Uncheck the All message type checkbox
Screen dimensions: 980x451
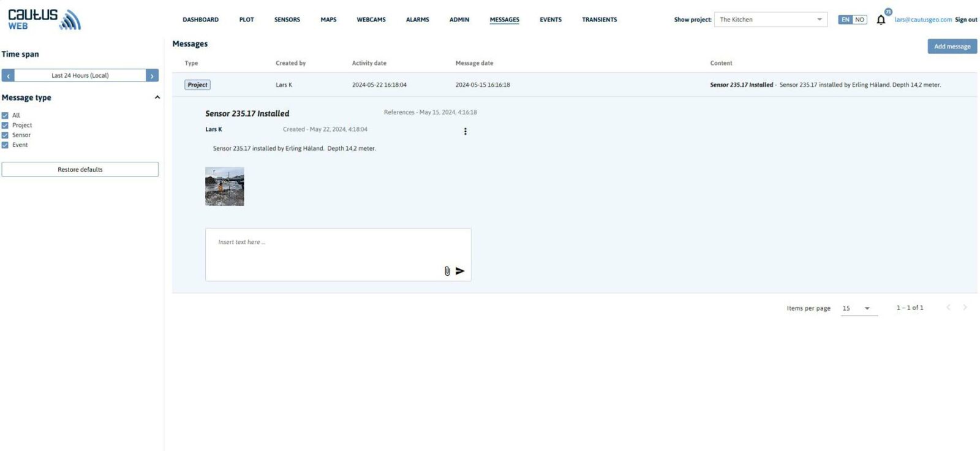click(x=5, y=115)
